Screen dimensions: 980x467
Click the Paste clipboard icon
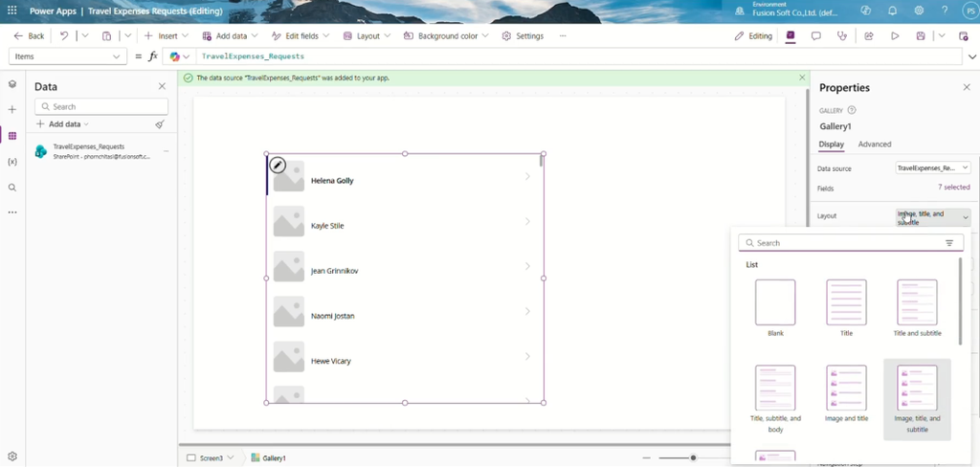point(107,36)
